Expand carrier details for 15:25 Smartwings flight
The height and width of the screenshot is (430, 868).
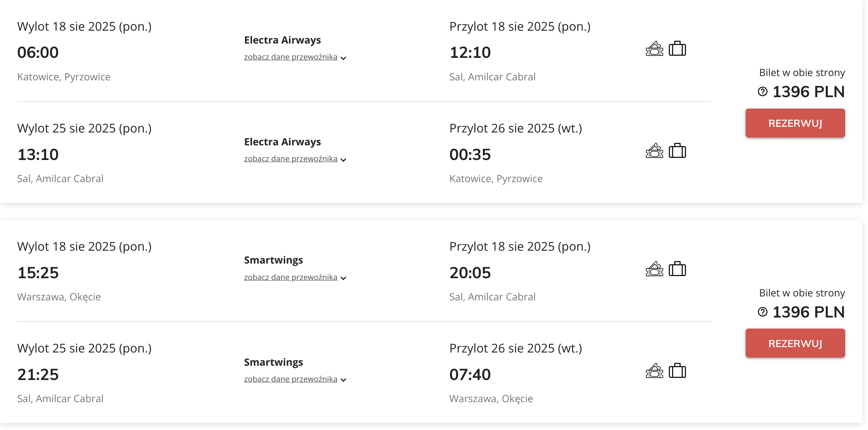coord(295,277)
